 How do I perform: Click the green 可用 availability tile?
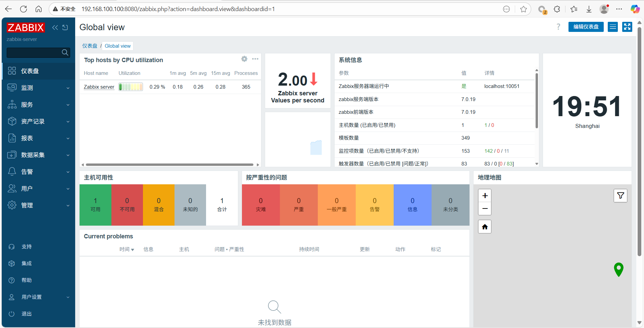coord(95,205)
